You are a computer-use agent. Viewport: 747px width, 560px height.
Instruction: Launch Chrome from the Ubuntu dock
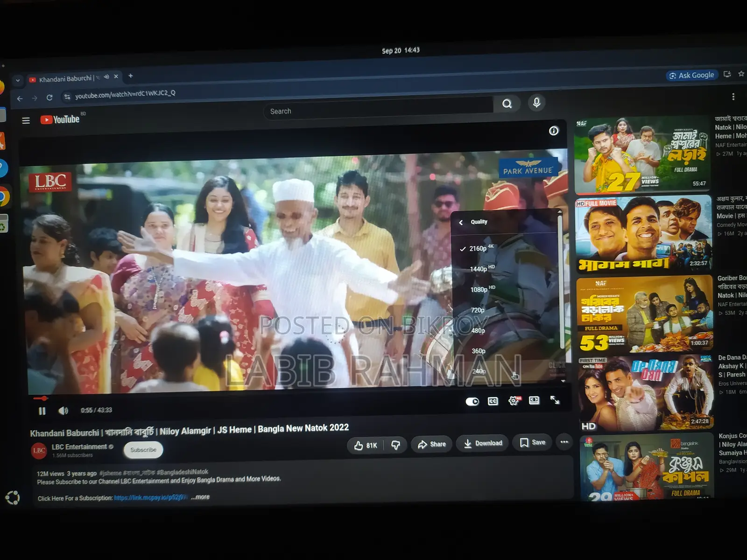click(4, 197)
